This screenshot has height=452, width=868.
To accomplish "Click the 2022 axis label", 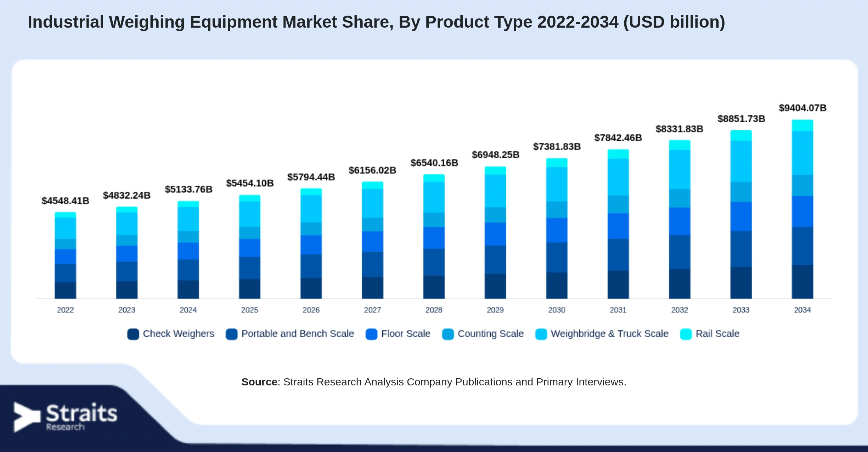I will coord(66,310).
